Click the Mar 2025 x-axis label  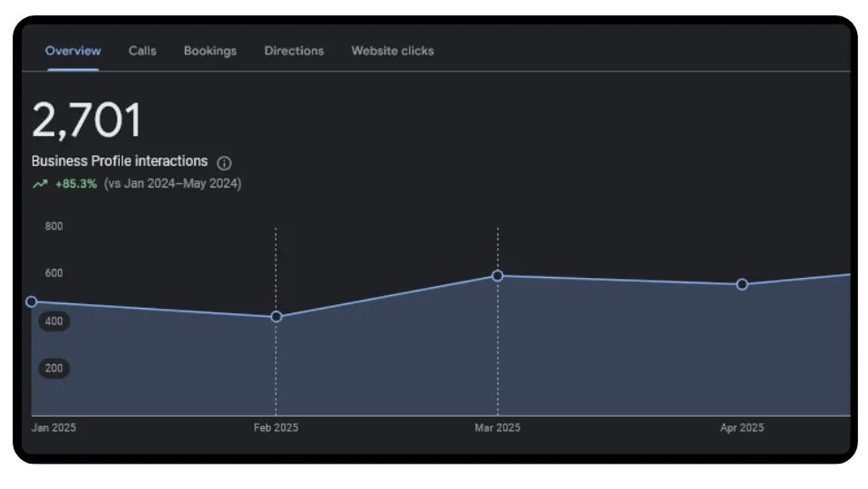coord(497,427)
